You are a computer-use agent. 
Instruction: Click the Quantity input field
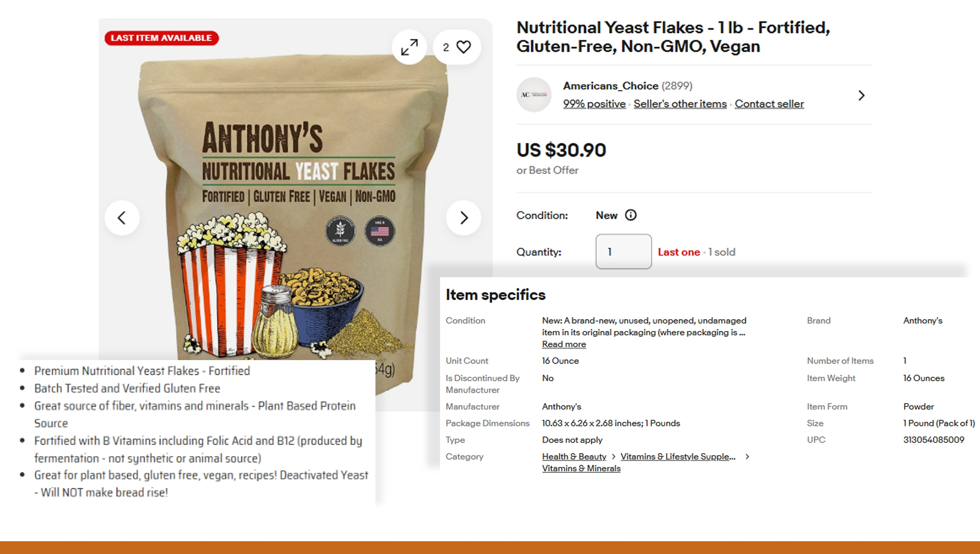coord(623,252)
